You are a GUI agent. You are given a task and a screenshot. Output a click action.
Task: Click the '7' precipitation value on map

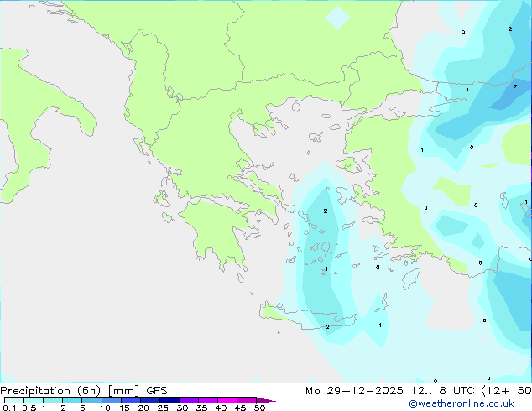click(515, 86)
